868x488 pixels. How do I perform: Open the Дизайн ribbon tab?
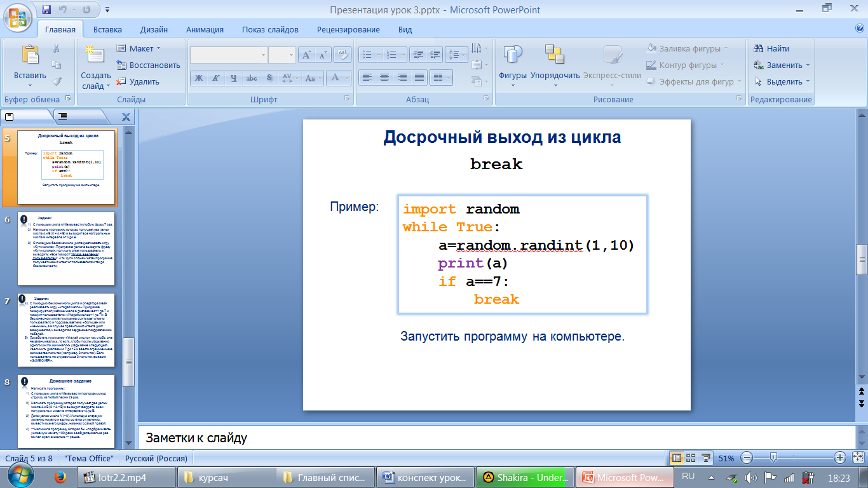(x=154, y=29)
